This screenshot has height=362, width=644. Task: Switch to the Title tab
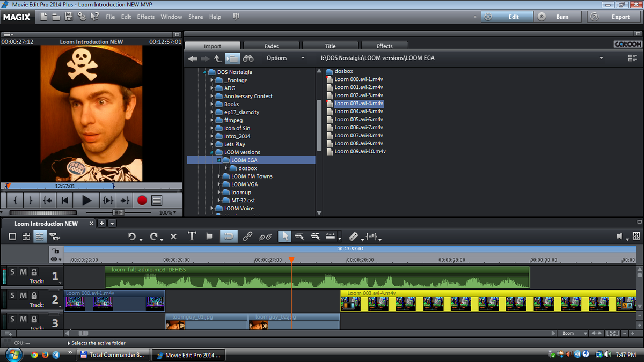331,46
